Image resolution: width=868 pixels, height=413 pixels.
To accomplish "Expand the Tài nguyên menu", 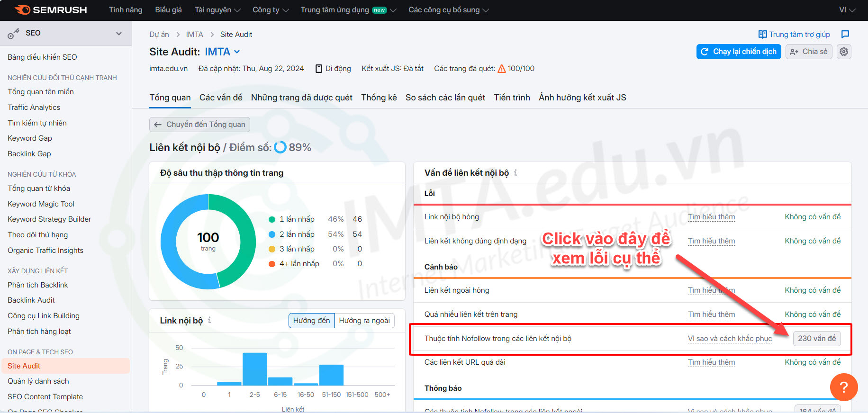I will click(217, 10).
